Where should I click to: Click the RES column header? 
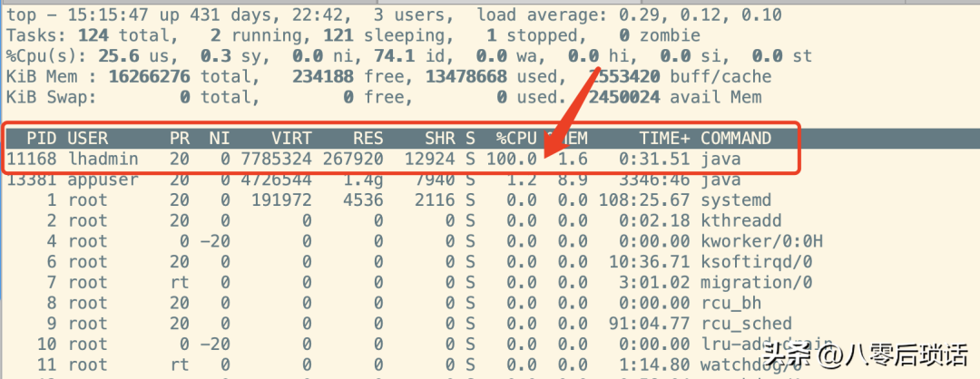tap(367, 137)
